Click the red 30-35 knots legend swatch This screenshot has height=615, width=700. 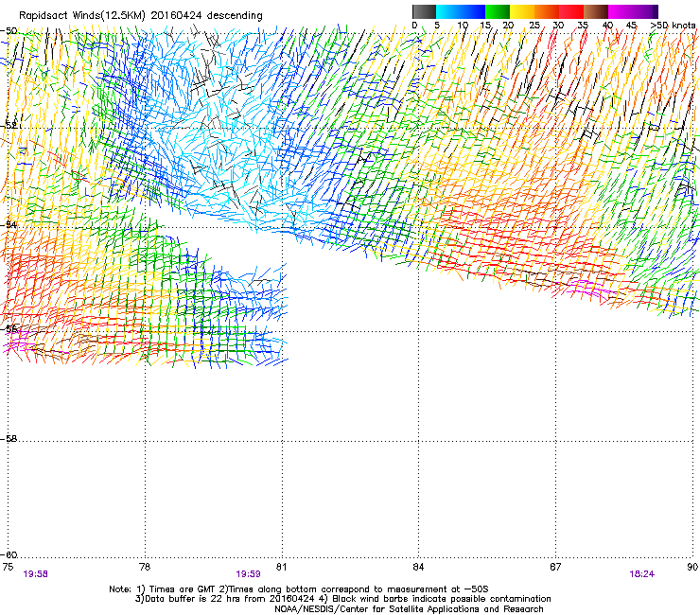click(x=571, y=11)
